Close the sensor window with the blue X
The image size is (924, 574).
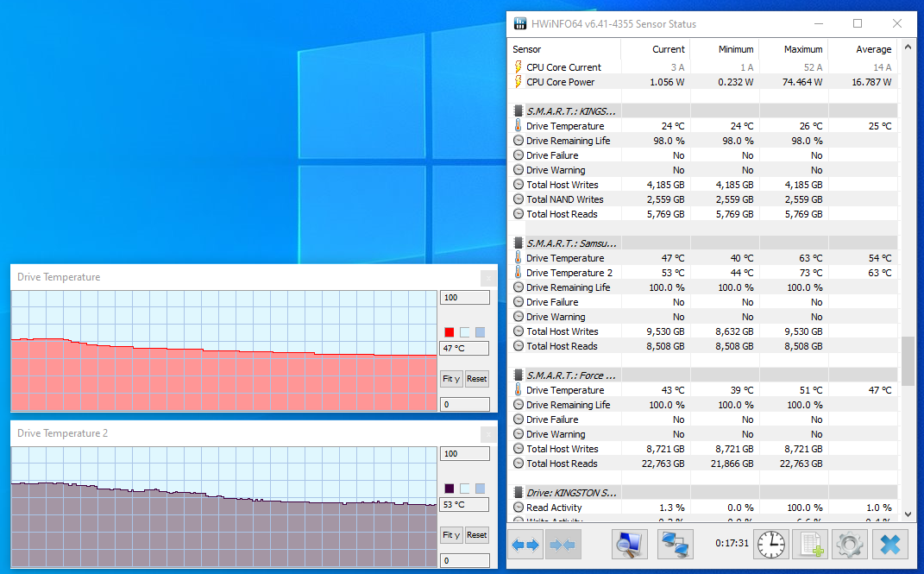point(889,545)
